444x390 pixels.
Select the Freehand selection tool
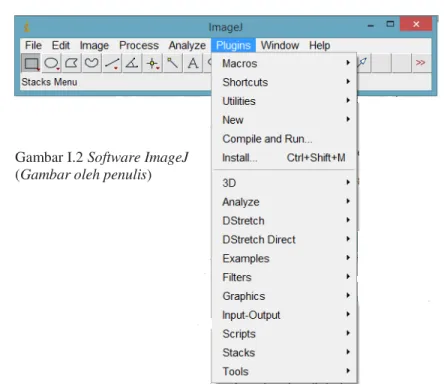pyautogui.click(x=92, y=63)
